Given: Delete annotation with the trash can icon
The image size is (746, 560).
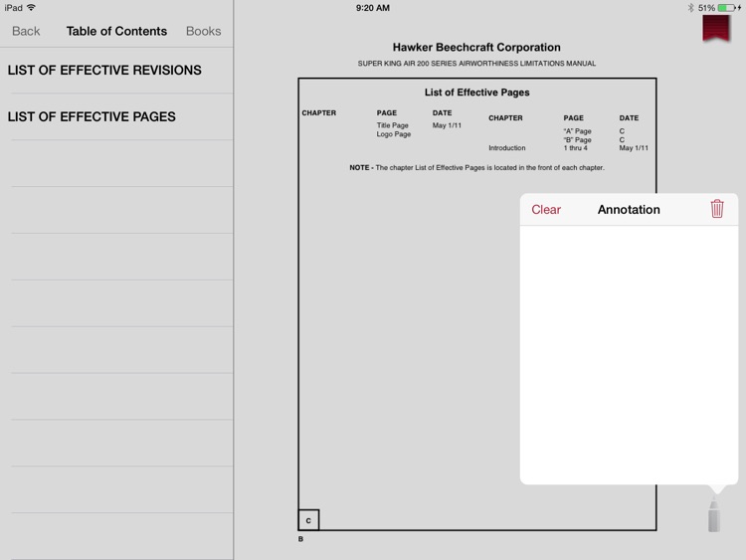Looking at the screenshot, I should 717,209.
